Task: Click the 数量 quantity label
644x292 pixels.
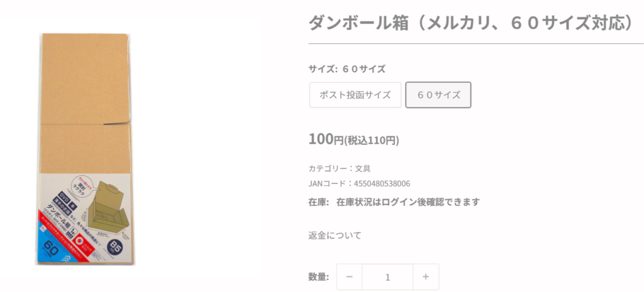Action: (x=319, y=277)
